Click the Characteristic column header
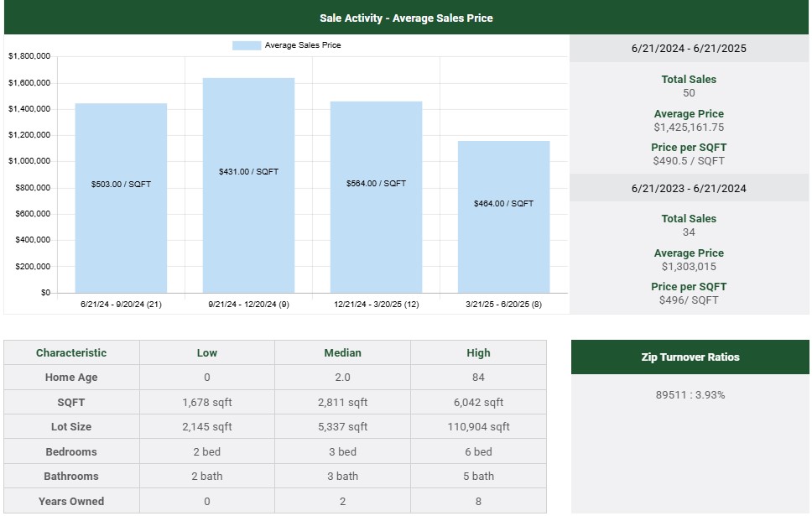 coord(71,353)
